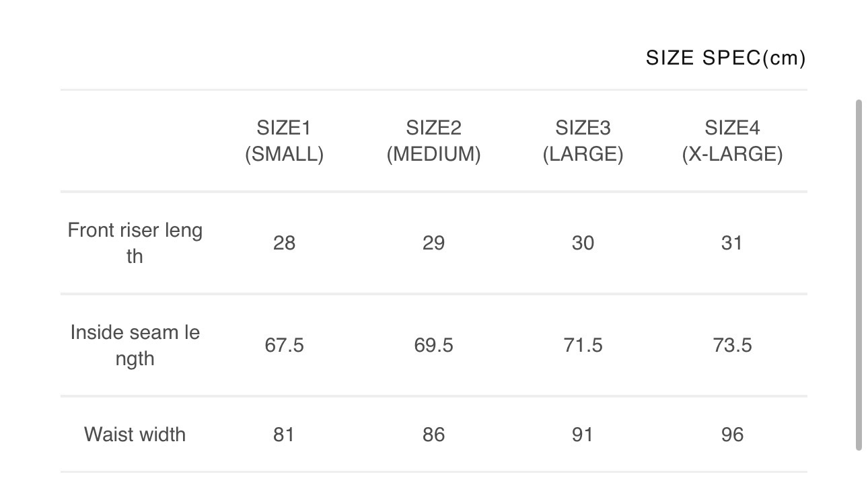This screenshot has height=493, width=868.
Task: Select the SIZE2 (MEDIUM) column header
Action: point(433,141)
